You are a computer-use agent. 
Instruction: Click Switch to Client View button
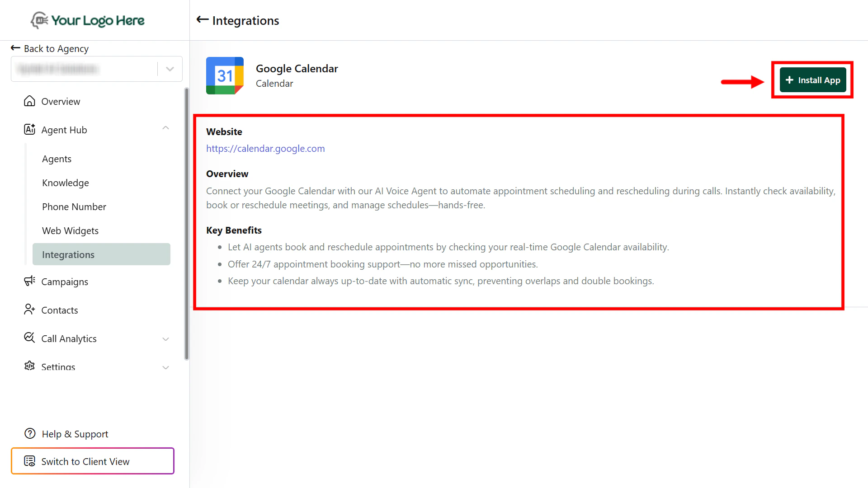(x=92, y=461)
